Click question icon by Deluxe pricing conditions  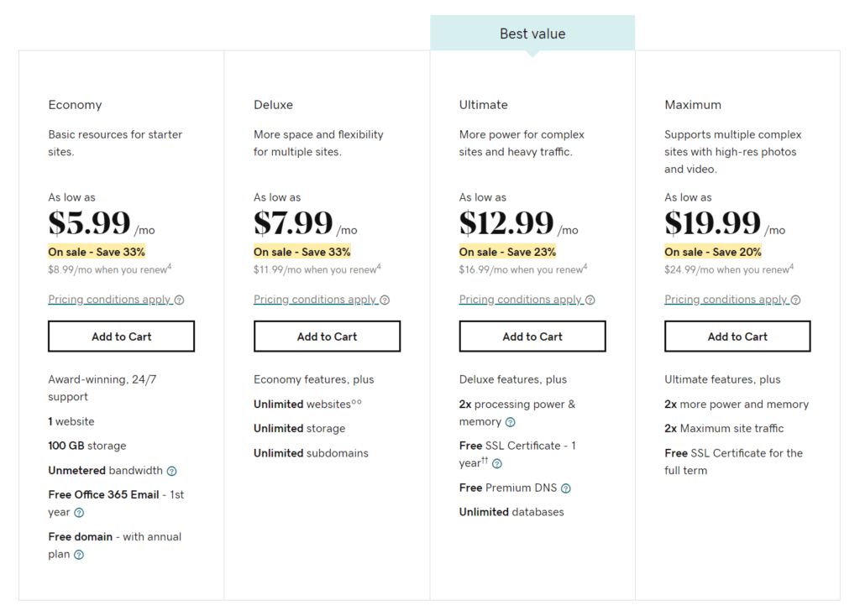(x=385, y=300)
